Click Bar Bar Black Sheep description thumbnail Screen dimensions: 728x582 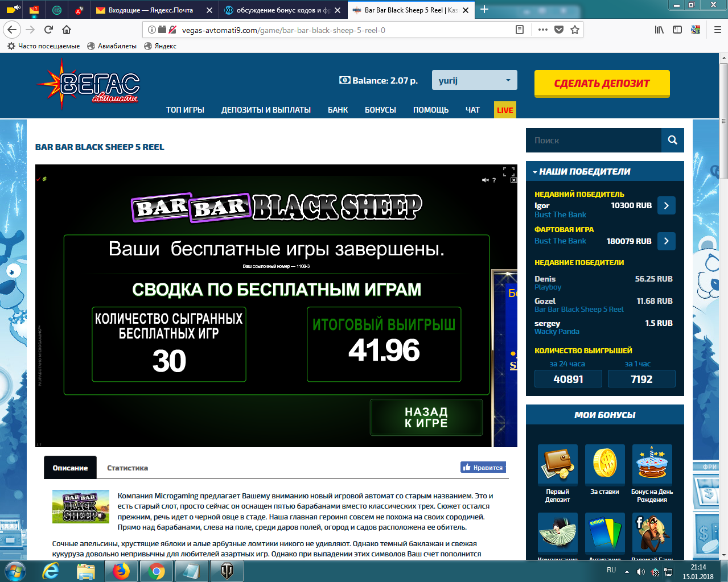[x=80, y=506]
